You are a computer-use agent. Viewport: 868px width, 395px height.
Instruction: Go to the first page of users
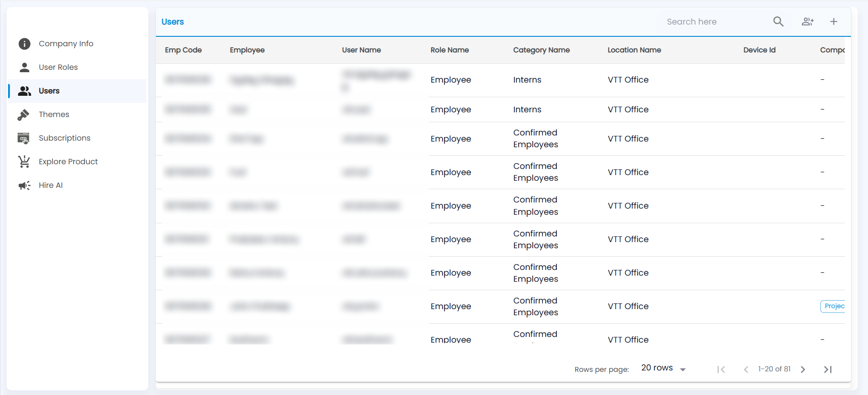[x=721, y=370]
